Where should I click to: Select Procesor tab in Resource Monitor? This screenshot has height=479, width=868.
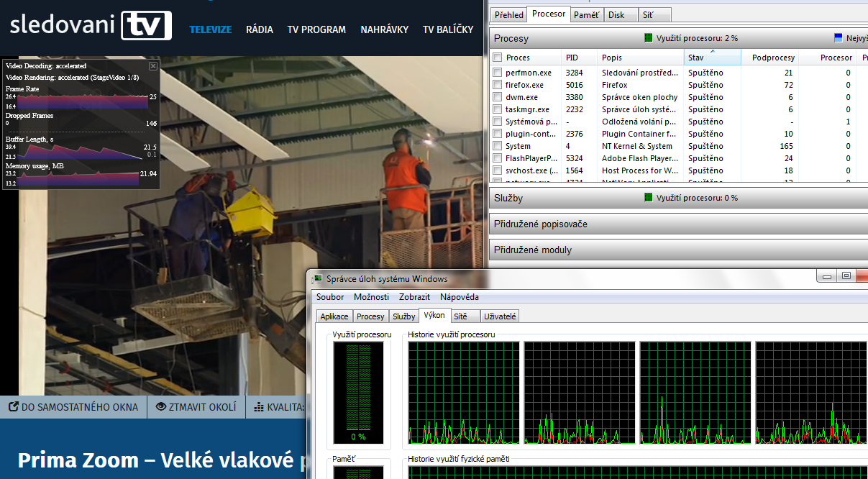click(x=549, y=14)
